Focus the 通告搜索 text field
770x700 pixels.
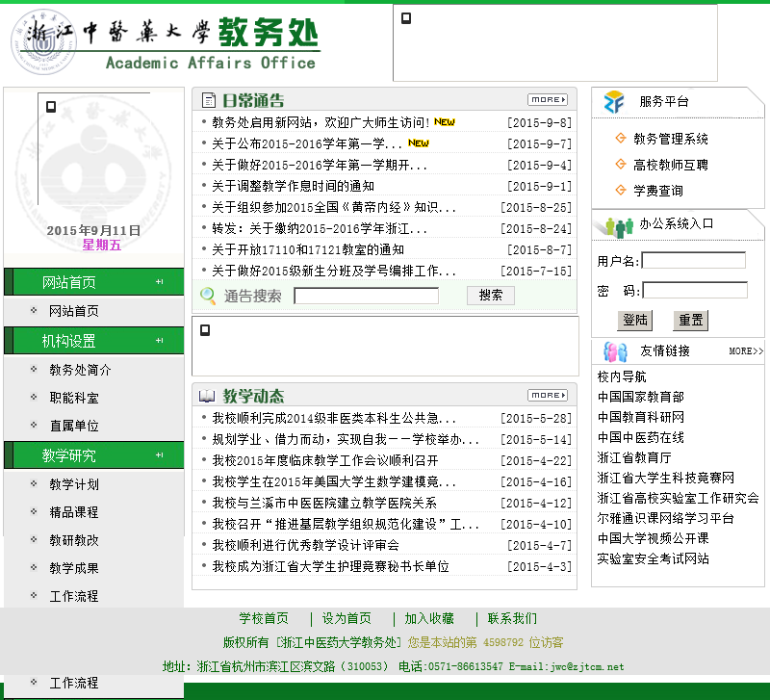tap(367, 296)
